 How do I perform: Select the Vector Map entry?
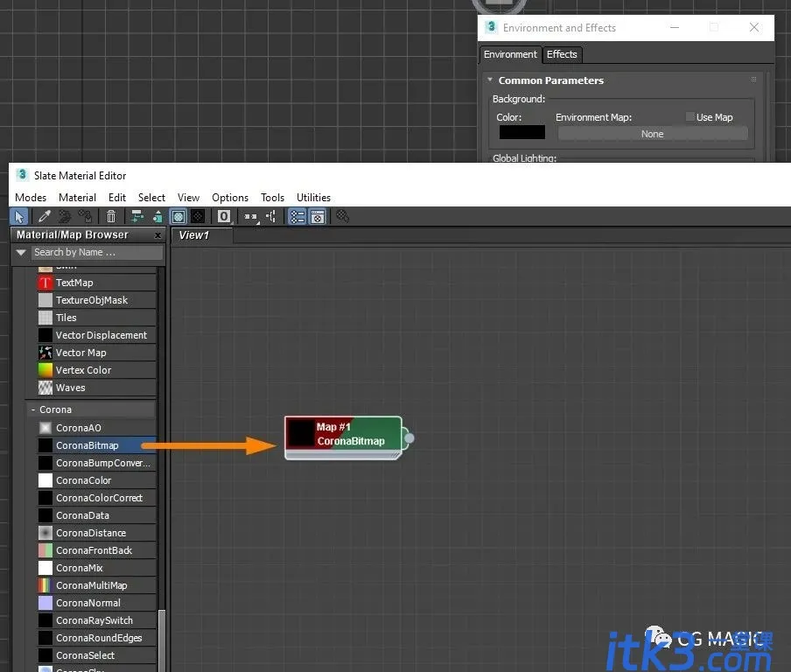click(97, 353)
